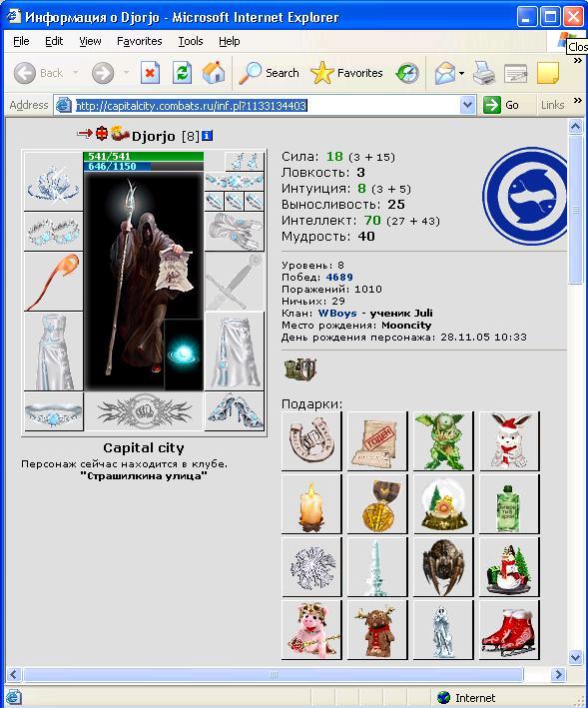Click the snow globe gift
The height and width of the screenshot is (708, 588).
point(443,504)
